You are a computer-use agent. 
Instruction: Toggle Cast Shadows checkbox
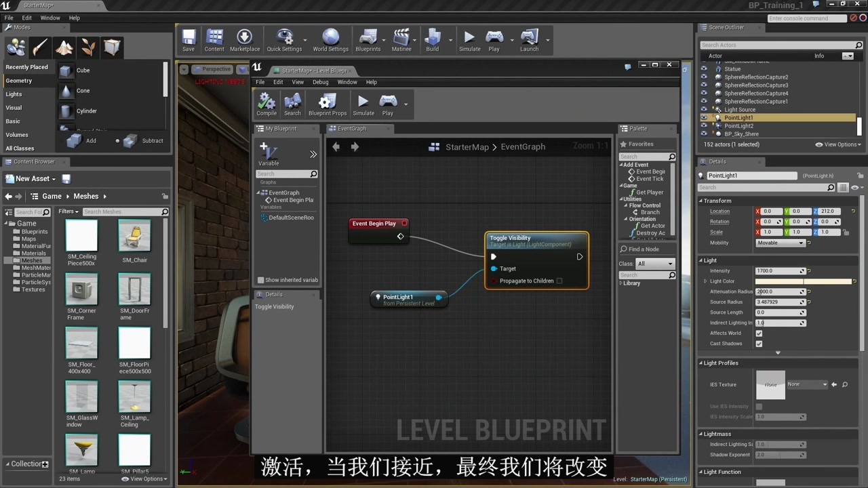(x=759, y=344)
